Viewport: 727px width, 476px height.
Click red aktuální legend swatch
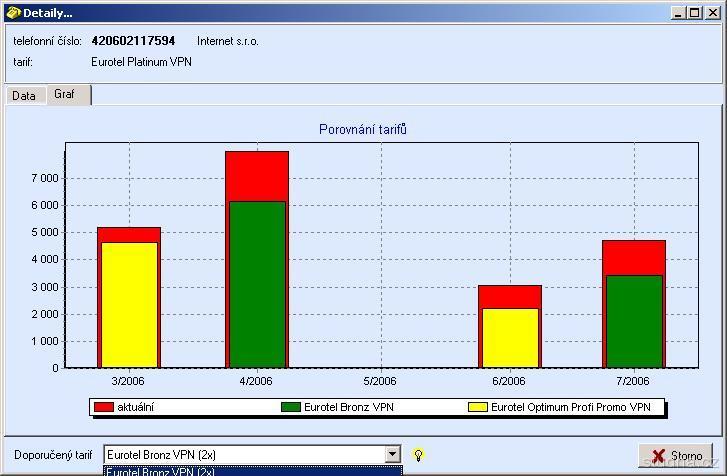click(x=104, y=407)
